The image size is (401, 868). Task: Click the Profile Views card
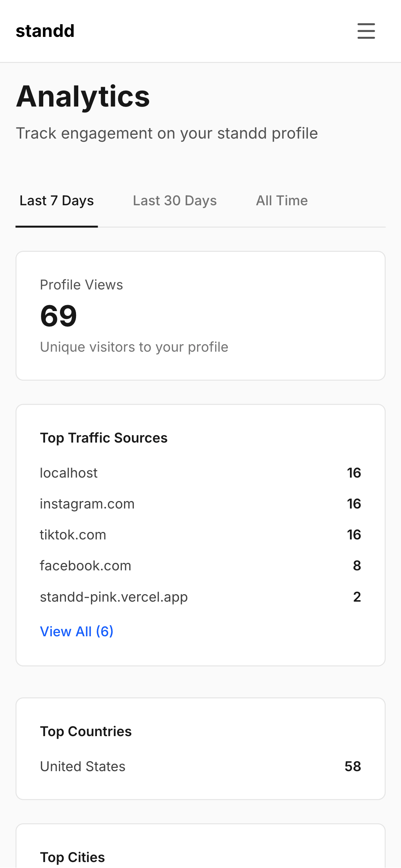coord(200,315)
